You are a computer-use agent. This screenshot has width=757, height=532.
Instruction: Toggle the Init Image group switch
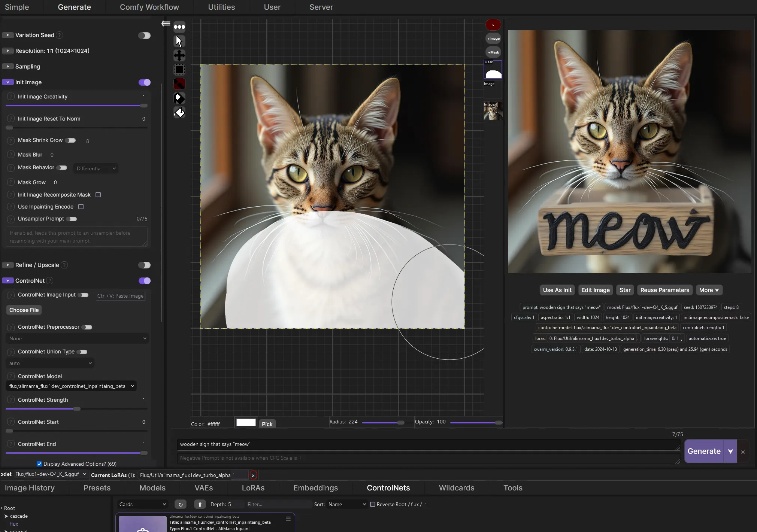tap(144, 82)
